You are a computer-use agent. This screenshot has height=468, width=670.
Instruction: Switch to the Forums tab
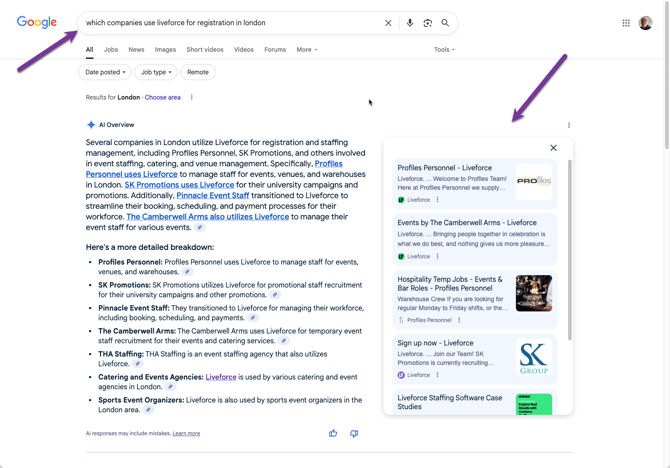coord(275,50)
